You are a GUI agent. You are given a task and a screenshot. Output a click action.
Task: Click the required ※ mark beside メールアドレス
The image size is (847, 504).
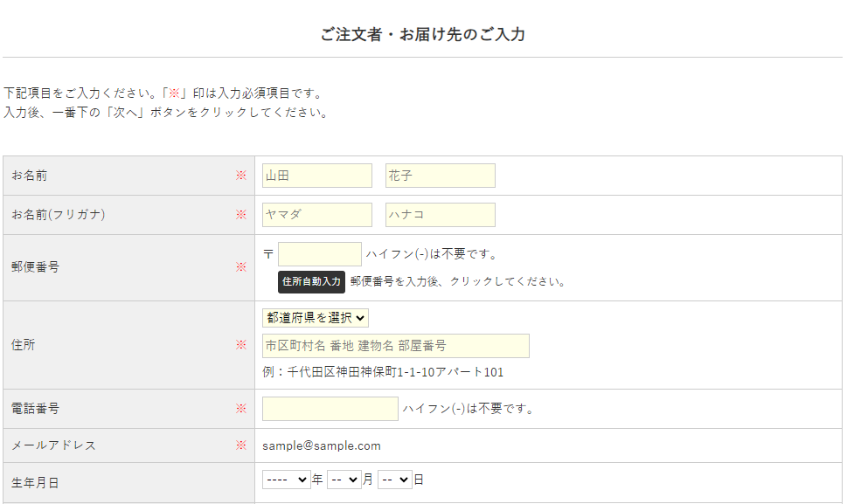241,445
